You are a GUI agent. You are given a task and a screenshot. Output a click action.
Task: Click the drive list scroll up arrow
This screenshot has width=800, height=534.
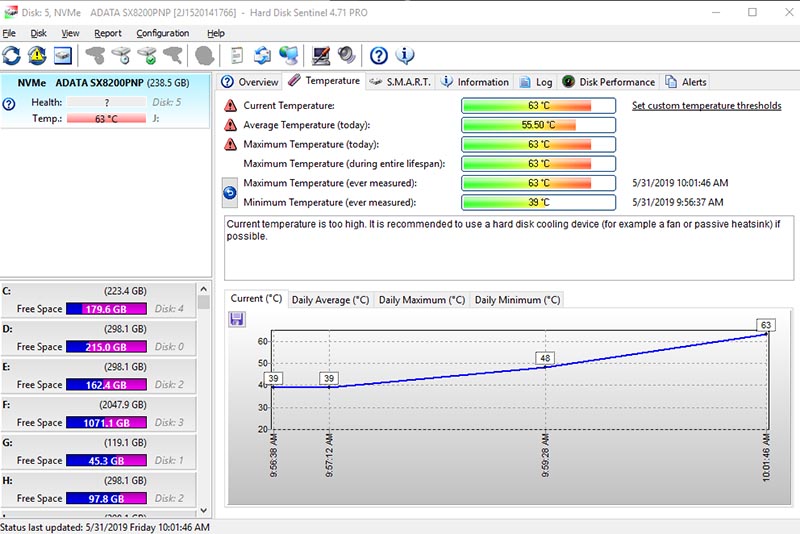[x=204, y=289]
